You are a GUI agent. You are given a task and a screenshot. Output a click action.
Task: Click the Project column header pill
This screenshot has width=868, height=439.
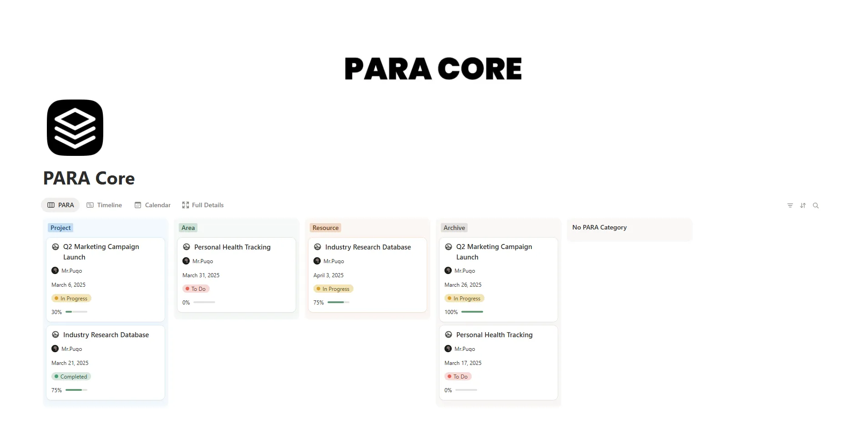coord(60,227)
